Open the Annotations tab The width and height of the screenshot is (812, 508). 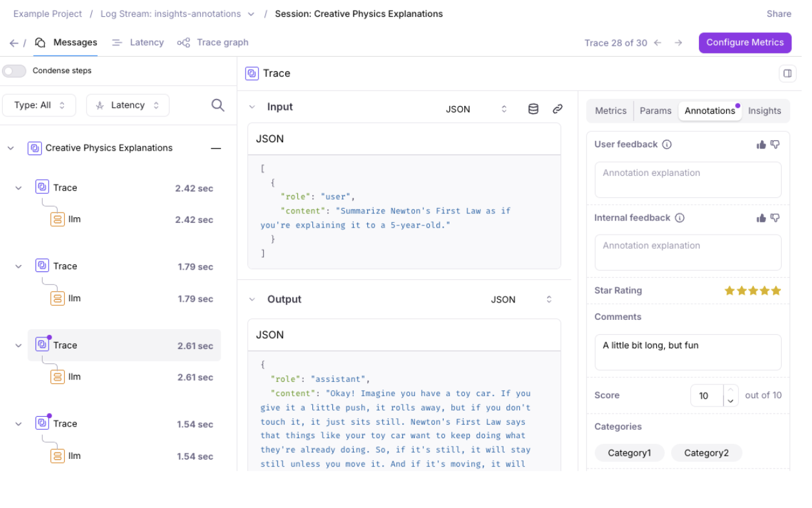[x=710, y=111]
